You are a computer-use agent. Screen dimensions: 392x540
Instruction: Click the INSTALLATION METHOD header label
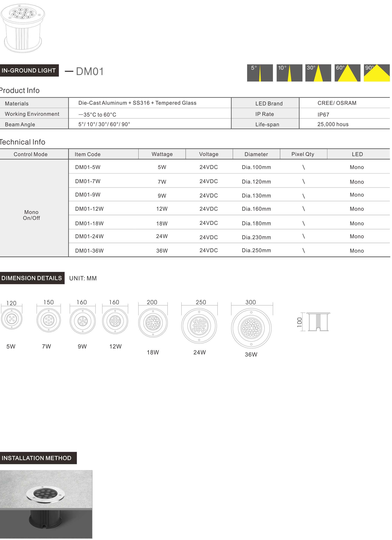click(x=38, y=458)
